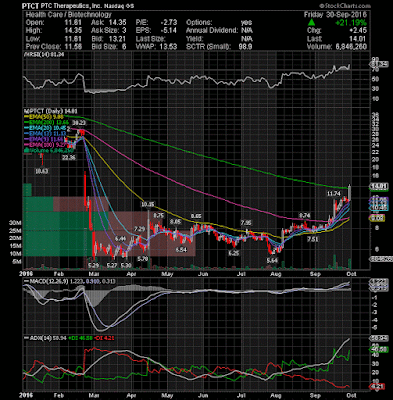Click the Options value yes
Image resolution: width=393 pixels, height=400 pixels.
[x=248, y=22]
